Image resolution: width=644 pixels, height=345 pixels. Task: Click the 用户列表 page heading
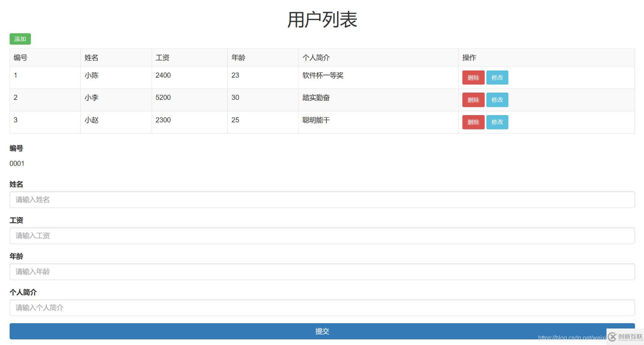[x=322, y=19]
